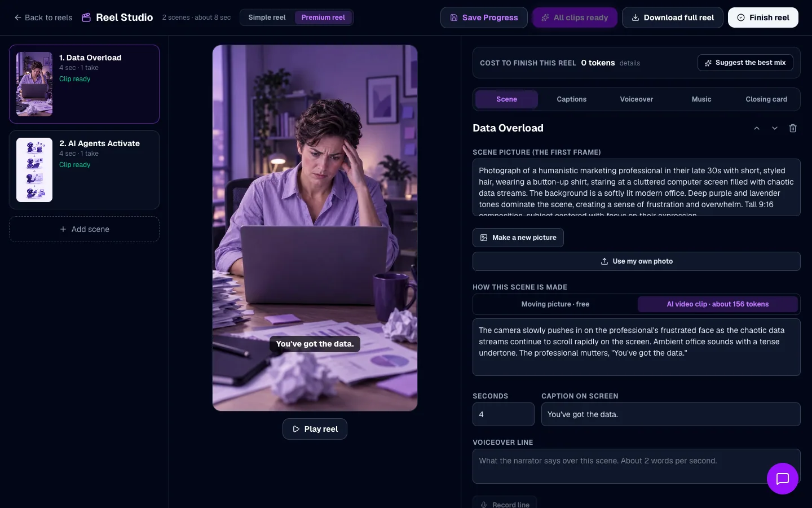
Task: Click the All clips ready button
Action: click(575, 17)
